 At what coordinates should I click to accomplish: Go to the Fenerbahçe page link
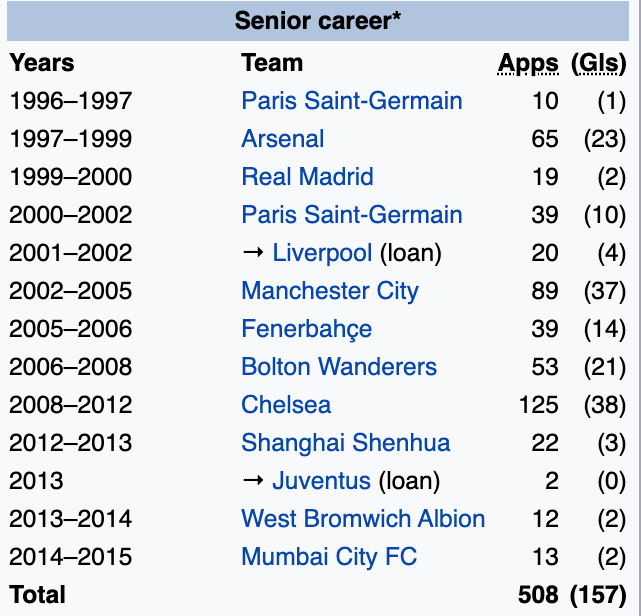click(306, 329)
